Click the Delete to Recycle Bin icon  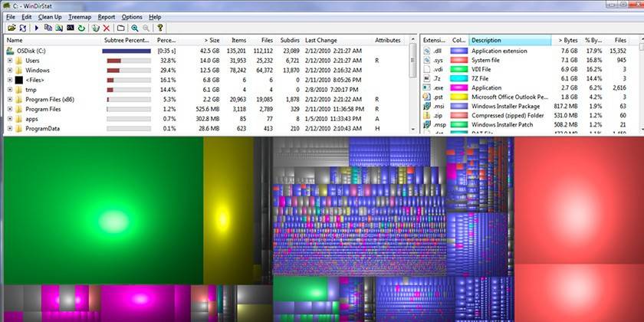point(95,28)
